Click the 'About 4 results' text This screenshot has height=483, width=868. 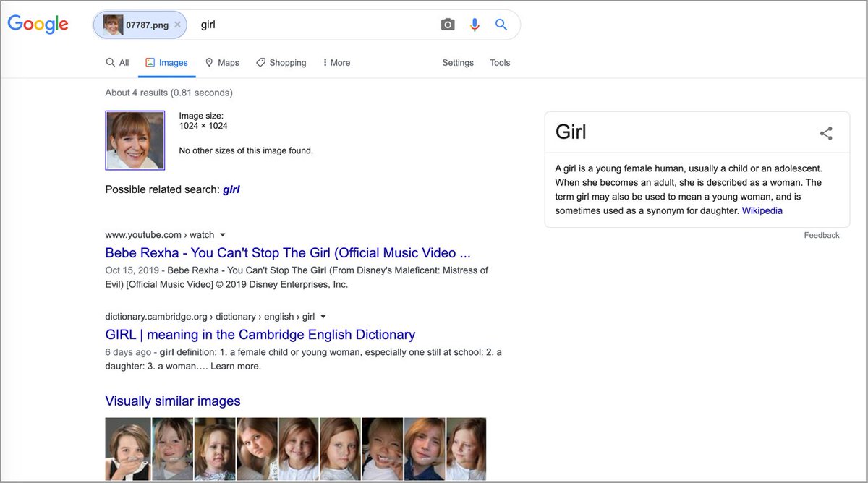point(169,93)
